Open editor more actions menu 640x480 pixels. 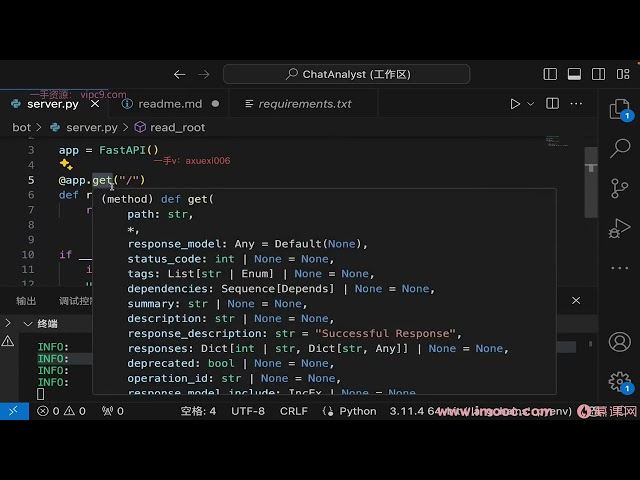(576, 104)
